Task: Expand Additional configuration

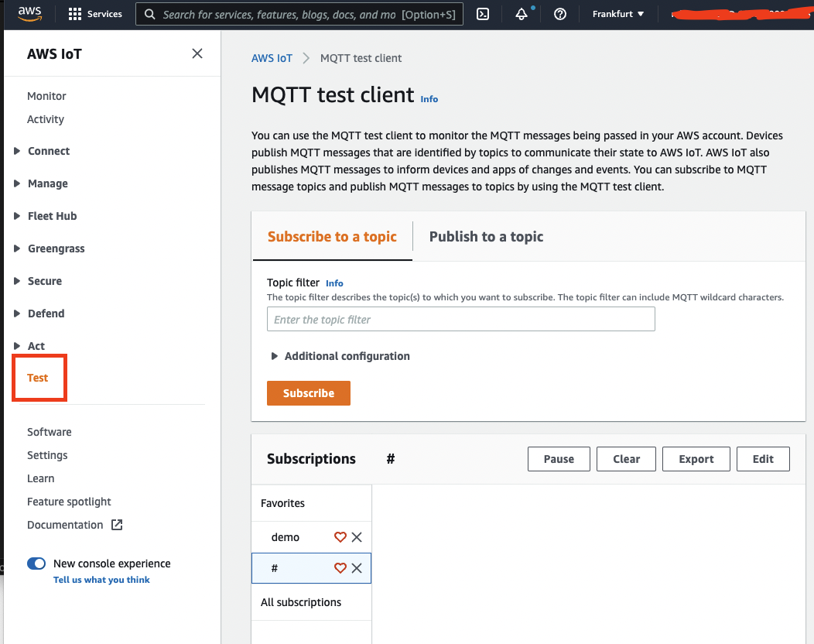Action: coord(340,356)
